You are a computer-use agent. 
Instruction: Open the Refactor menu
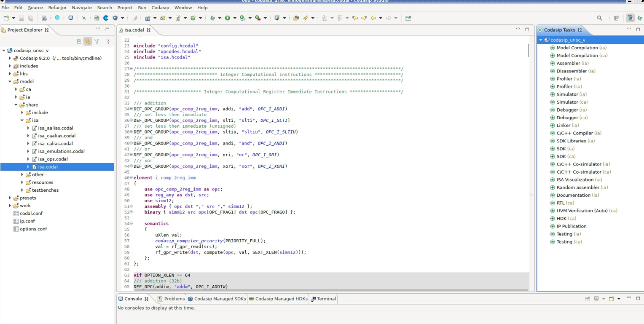point(57,8)
